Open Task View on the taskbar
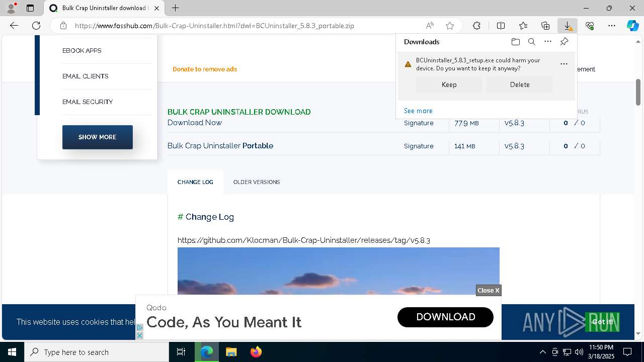This screenshot has width=644, height=362. pos(181,352)
